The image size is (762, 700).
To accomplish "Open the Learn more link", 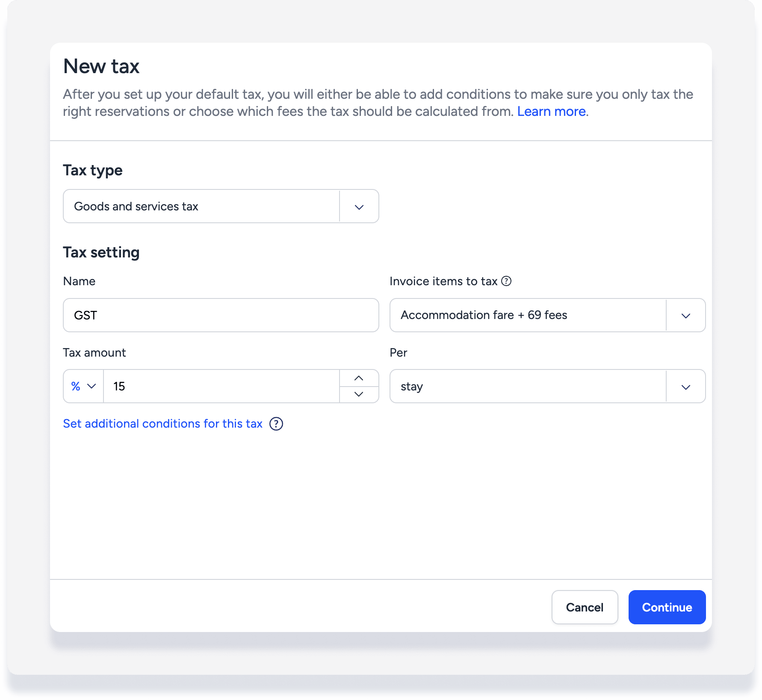I will pyautogui.click(x=551, y=112).
